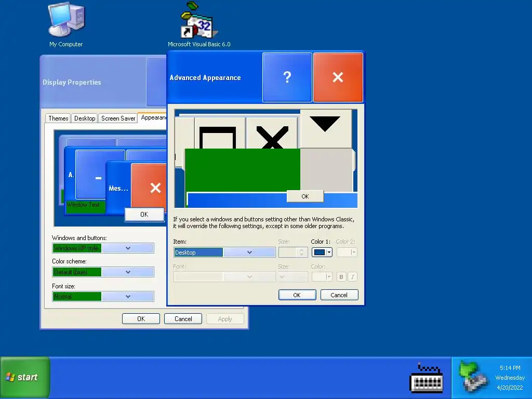This screenshot has width=532, height=399.
Task: Click Cancel in Display Properties window
Action: pyautogui.click(x=183, y=319)
